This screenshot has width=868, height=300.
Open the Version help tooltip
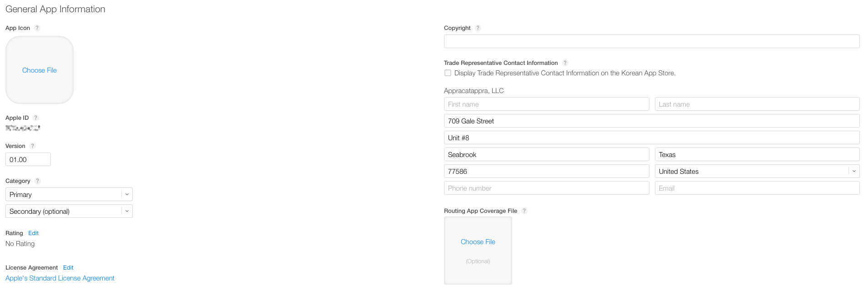[x=32, y=146]
